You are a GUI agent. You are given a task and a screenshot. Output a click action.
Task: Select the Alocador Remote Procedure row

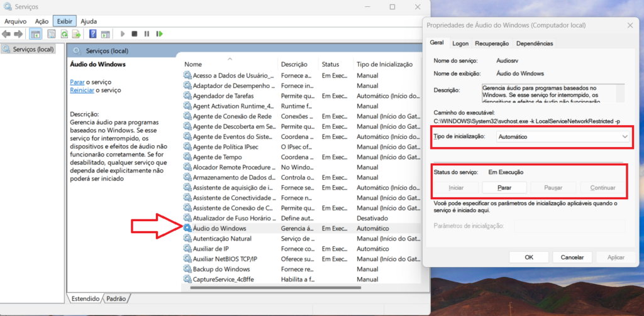pos(301,167)
